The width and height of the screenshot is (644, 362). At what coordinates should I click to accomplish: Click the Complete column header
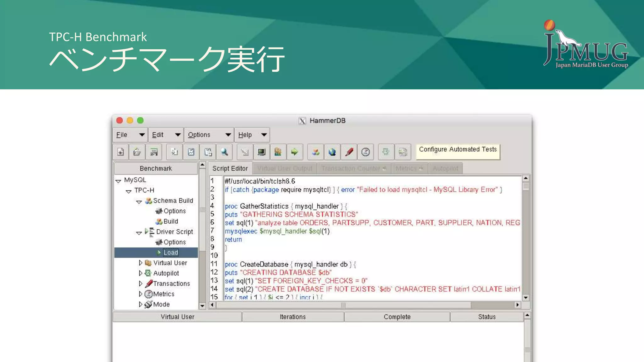[x=397, y=317]
